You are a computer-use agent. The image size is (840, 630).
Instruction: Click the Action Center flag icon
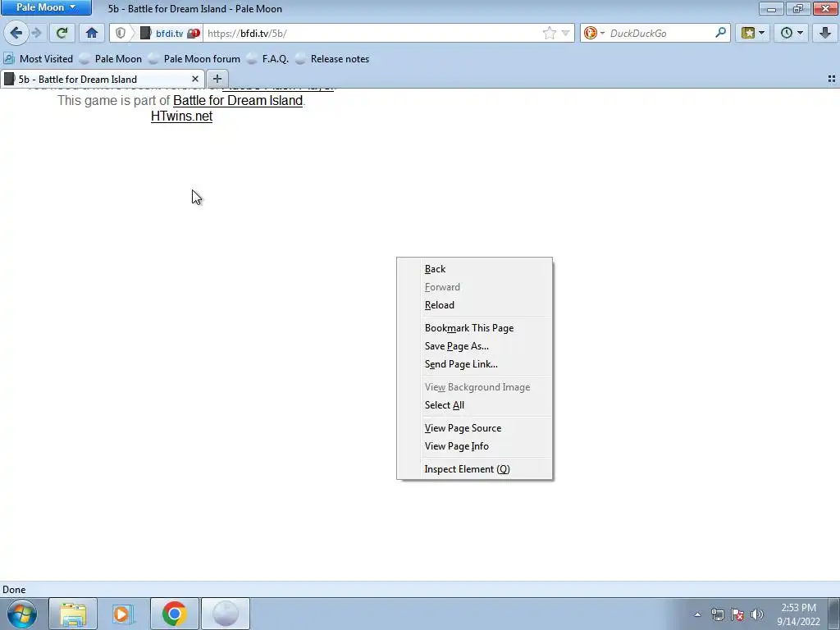[737, 614]
